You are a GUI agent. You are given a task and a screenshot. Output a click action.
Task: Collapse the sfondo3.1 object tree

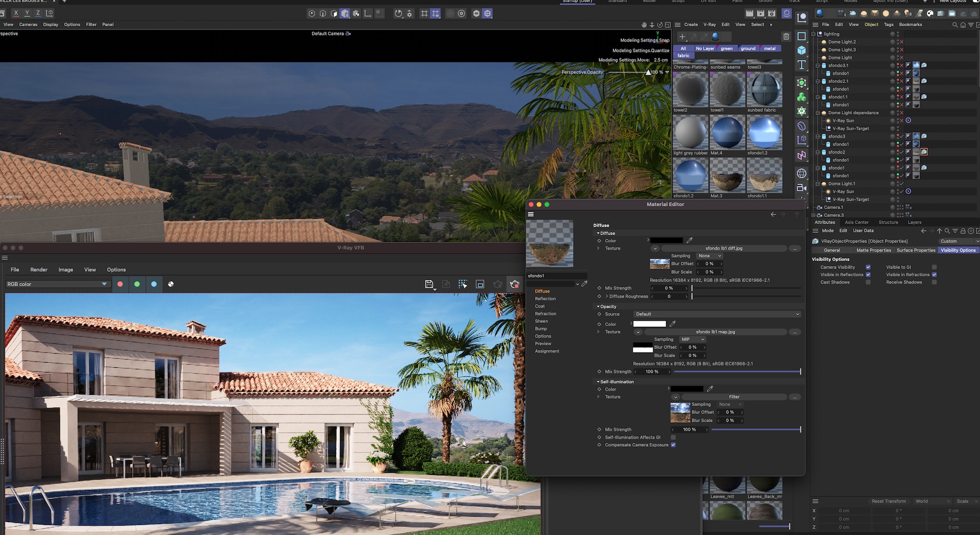tap(818, 65)
